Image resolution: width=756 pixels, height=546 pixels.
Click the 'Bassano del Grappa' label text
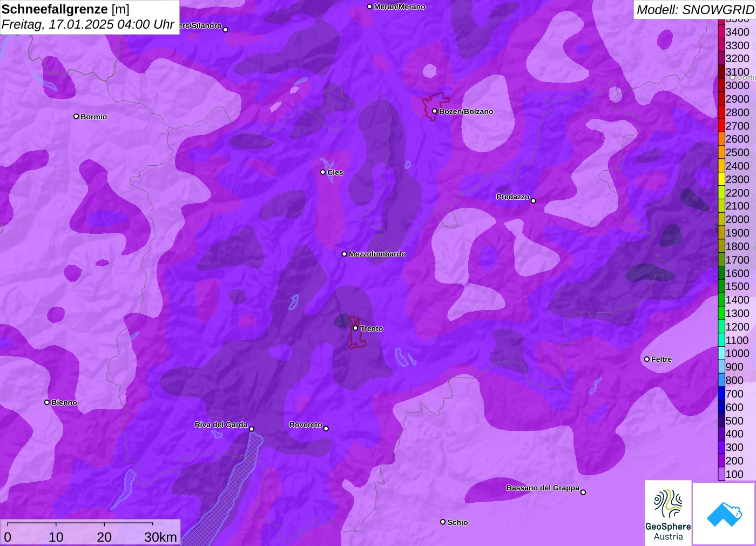point(543,488)
